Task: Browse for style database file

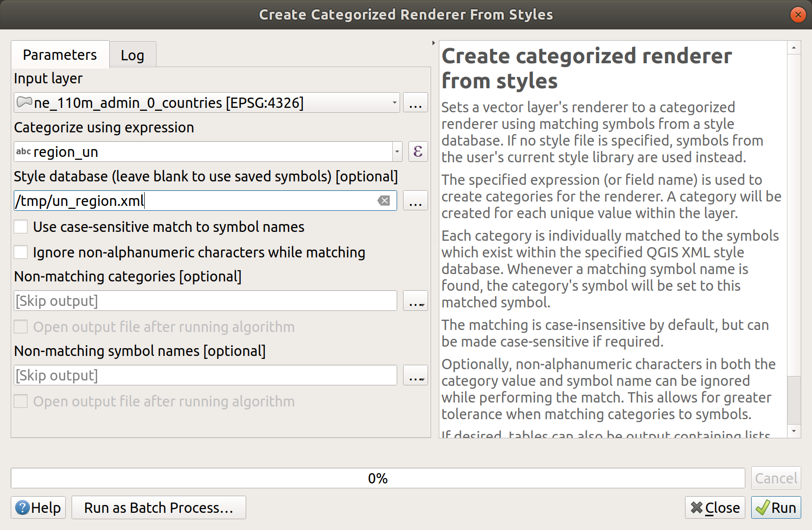Action: 415,201
